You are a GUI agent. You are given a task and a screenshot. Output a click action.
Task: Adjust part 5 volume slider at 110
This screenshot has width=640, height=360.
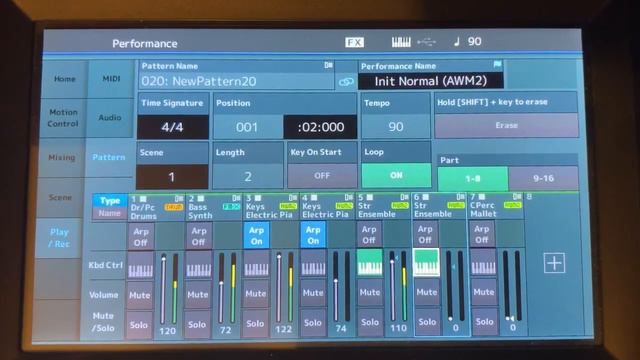click(x=392, y=286)
